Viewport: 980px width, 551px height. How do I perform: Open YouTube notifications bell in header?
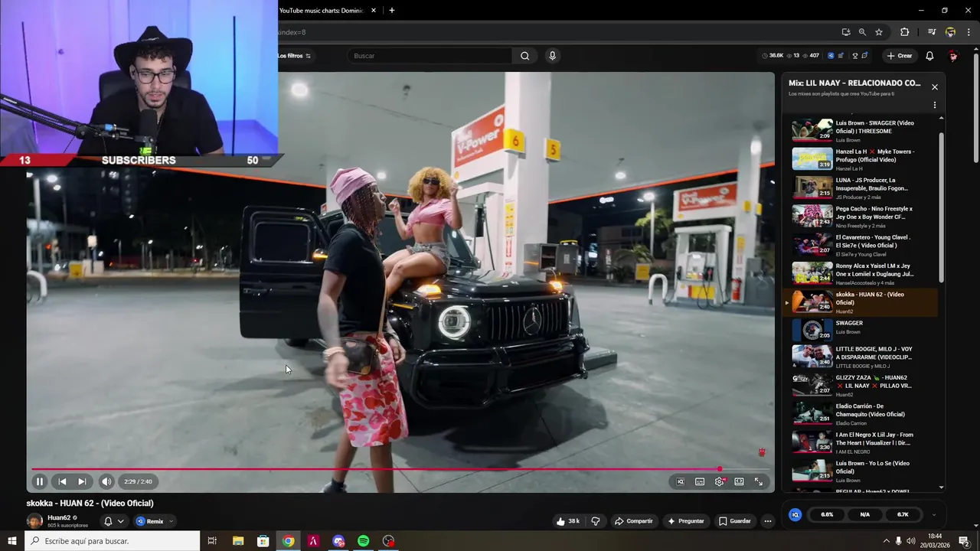(929, 56)
